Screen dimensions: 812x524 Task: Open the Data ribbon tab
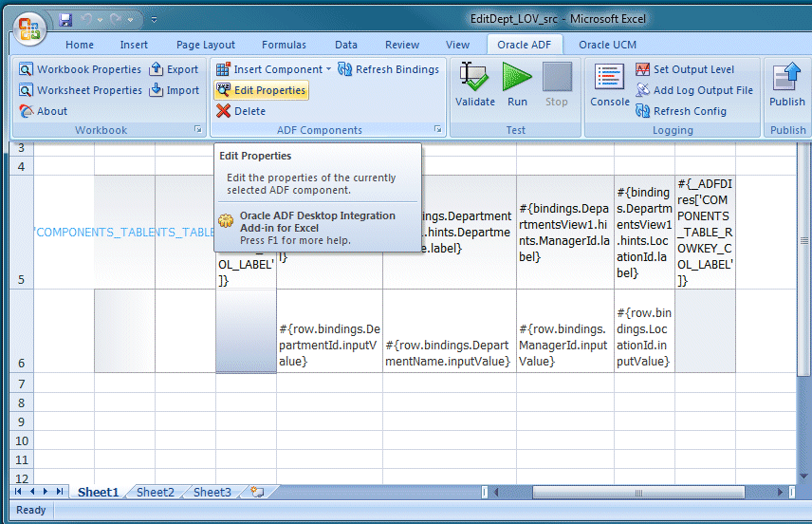click(x=346, y=46)
